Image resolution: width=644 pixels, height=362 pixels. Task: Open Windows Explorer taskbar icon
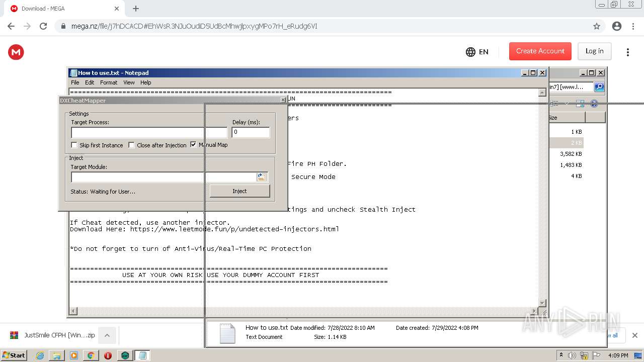pos(57,355)
